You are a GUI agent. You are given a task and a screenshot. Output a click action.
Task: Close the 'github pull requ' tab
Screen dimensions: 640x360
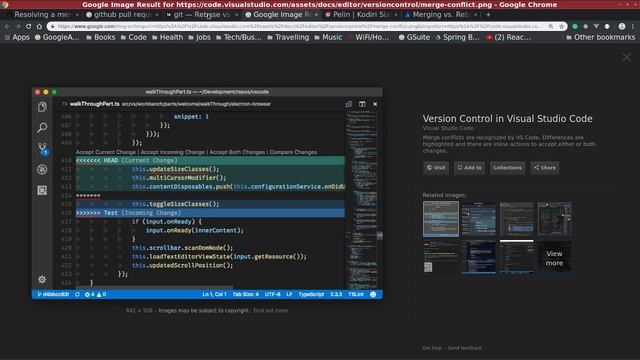coord(157,15)
